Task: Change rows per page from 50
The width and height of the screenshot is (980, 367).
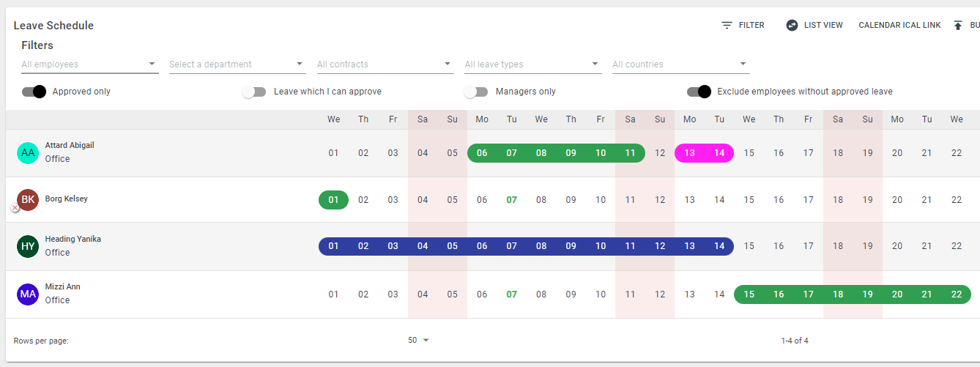Action: coord(418,340)
